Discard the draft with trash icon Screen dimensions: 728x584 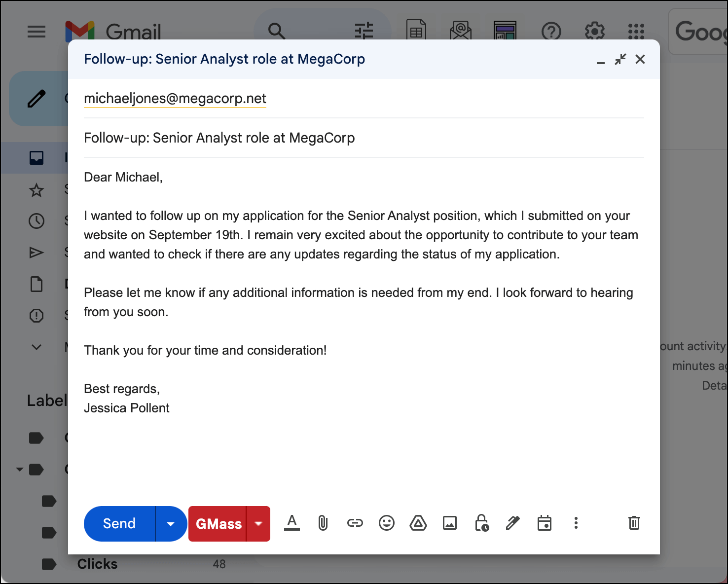(x=634, y=523)
